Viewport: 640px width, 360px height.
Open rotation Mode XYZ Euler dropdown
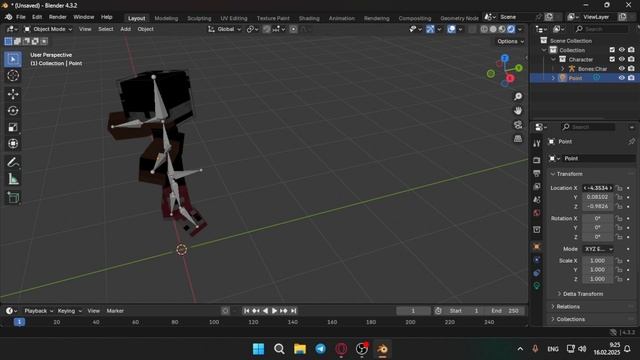click(598, 249)
